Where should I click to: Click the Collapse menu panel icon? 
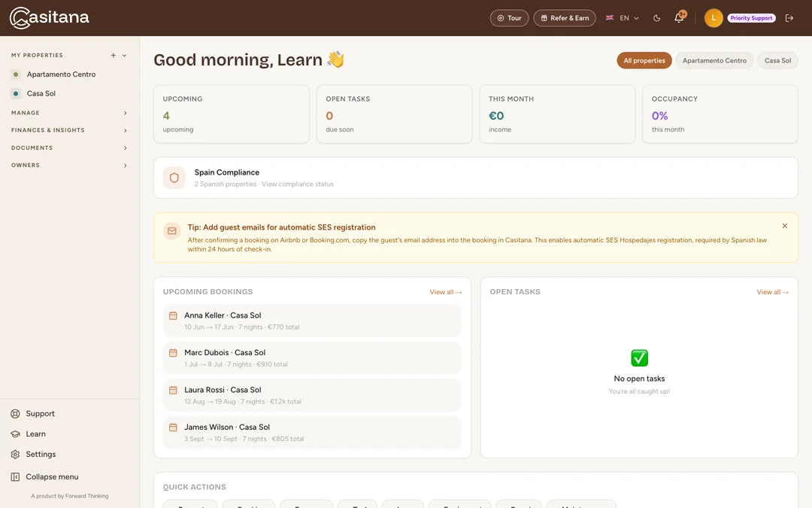16,477
